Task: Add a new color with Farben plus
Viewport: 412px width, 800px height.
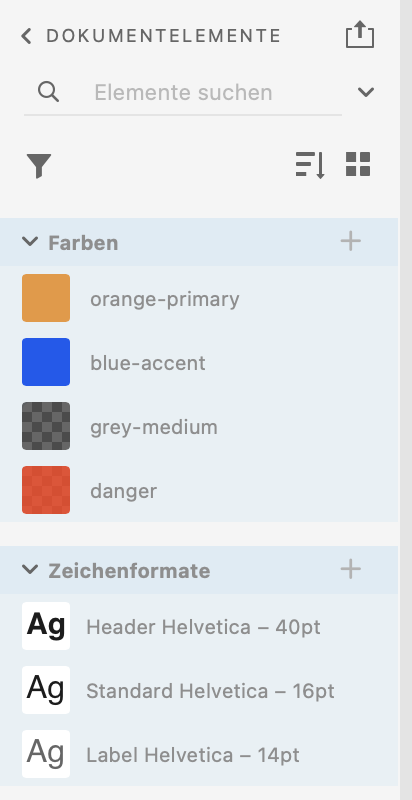Action: [351, 241]
